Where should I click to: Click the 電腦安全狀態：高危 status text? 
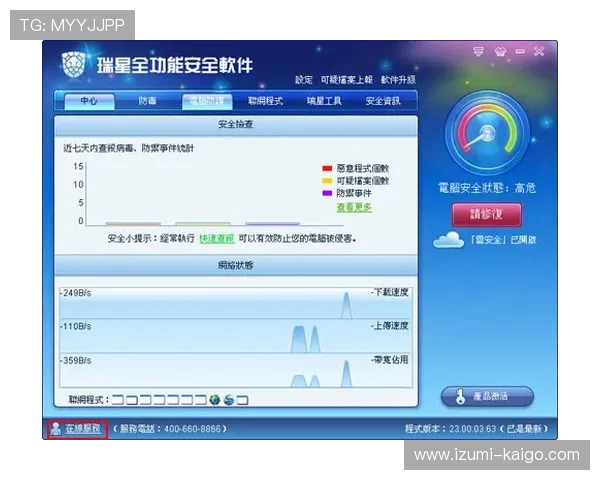[487, 188]
